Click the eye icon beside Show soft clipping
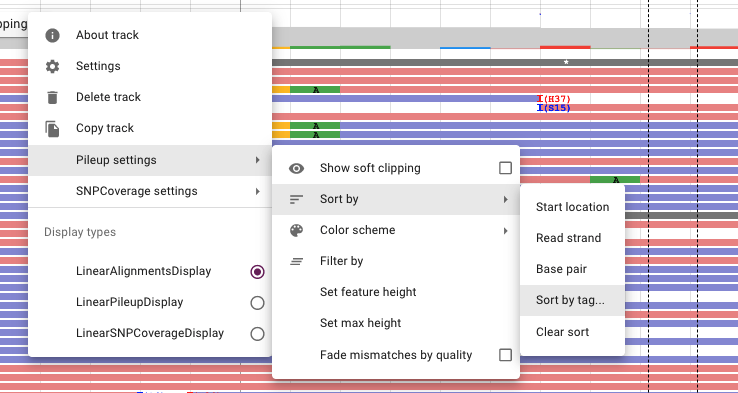This screenshot has height=393, width=738. click(296, 168)
